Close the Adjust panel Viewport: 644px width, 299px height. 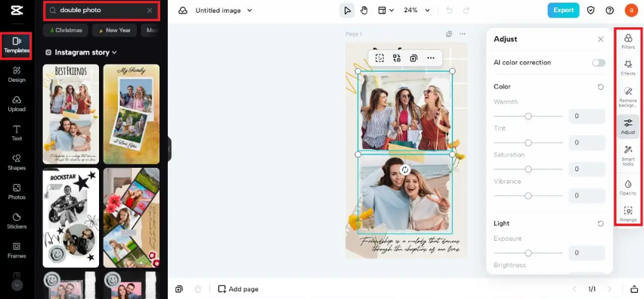600,39
